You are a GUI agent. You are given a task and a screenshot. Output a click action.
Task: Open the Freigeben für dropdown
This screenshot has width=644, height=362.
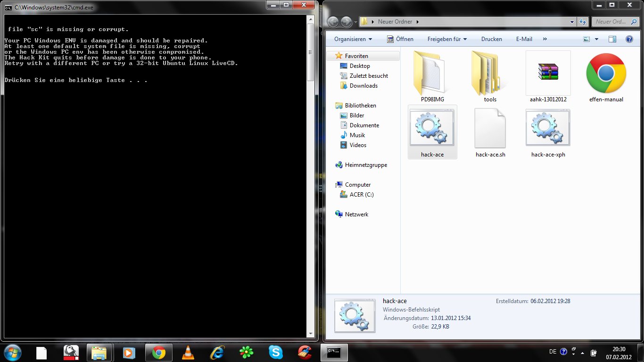(447, 39)
